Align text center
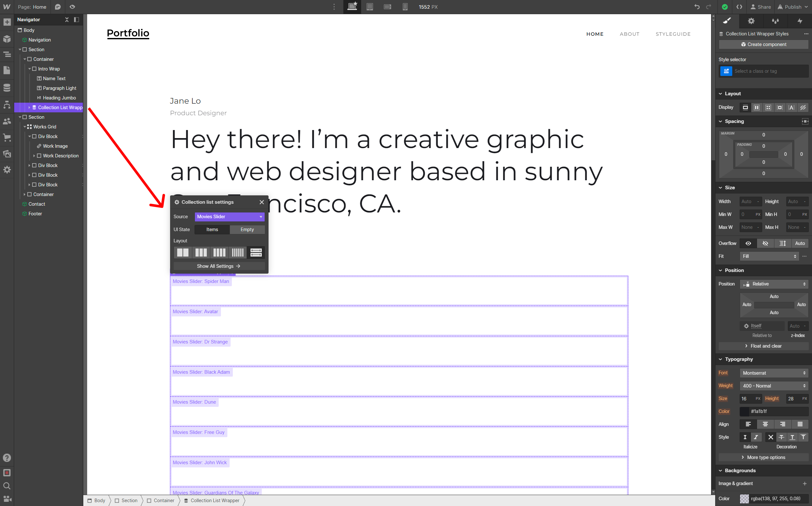812x506 pixels. (765, 424)
